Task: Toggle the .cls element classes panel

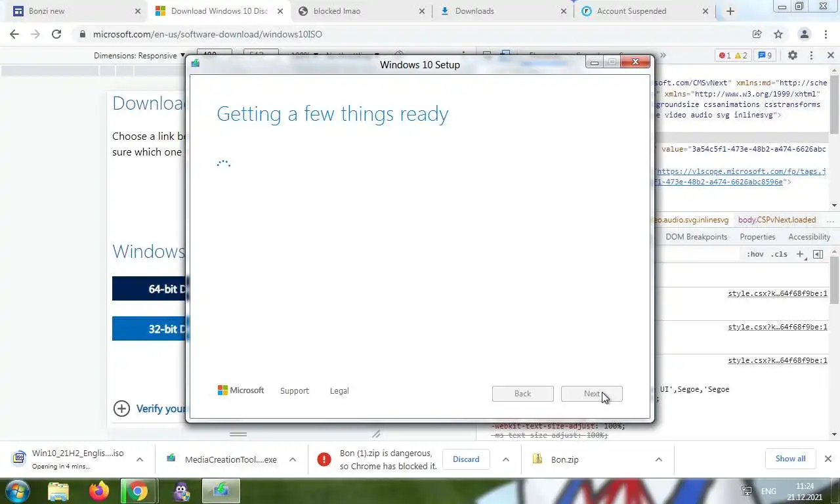Action: [779, 254]
